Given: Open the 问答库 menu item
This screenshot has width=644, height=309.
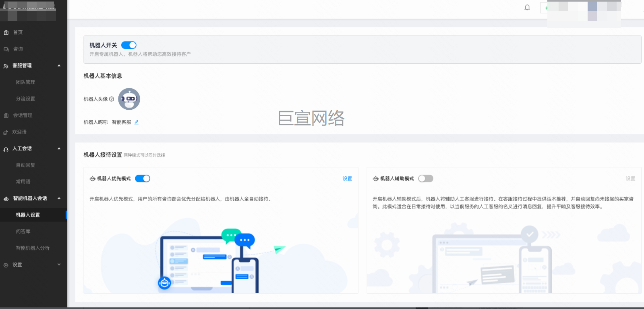Looking at the screenshot, I should coord(23,232).
